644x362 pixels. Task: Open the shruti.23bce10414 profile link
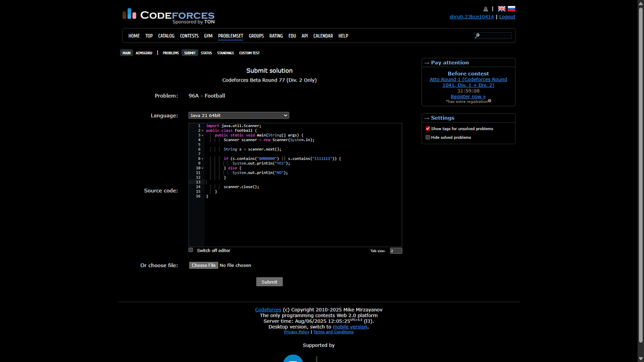point(471,17)
